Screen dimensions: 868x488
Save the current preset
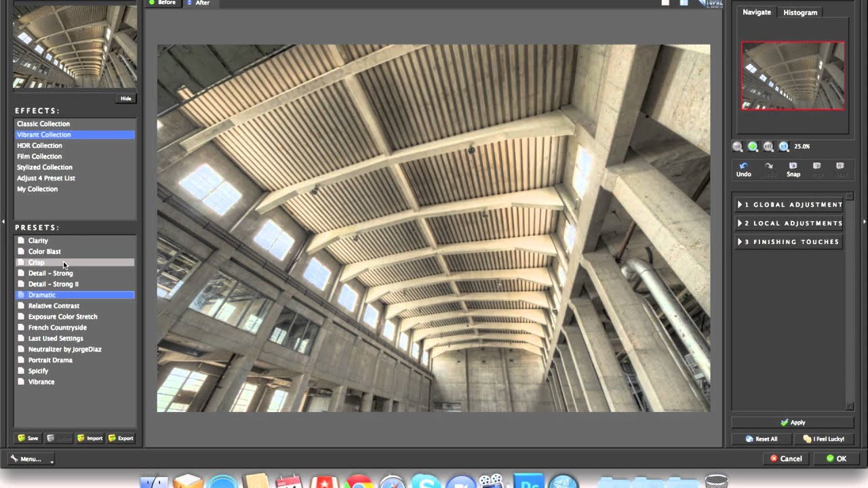[28, 438]
